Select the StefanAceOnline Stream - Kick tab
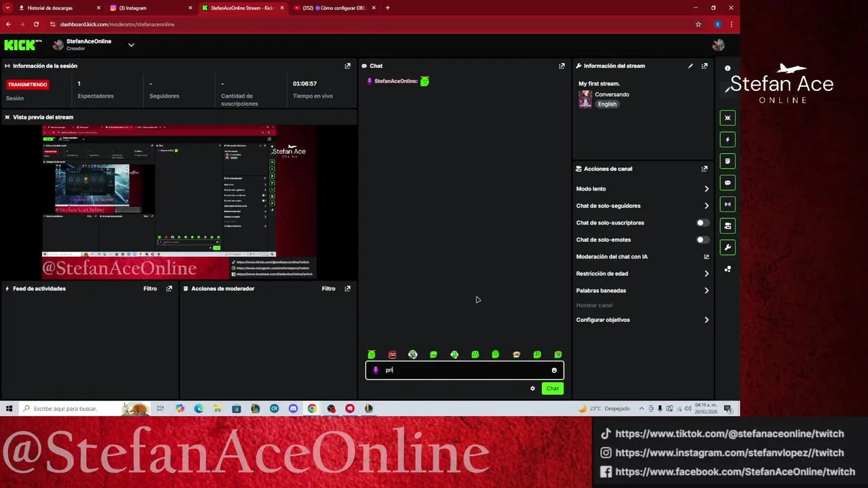The image size is (868, 488). (x=241, y=8)
